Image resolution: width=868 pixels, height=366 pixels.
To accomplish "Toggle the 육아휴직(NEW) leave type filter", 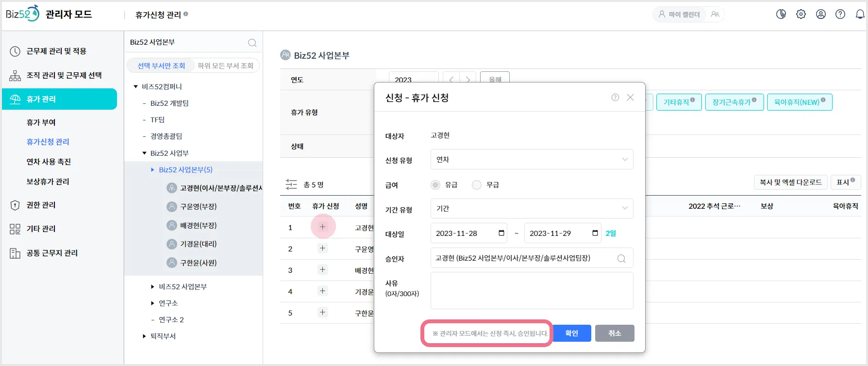I will coord(800,102).
